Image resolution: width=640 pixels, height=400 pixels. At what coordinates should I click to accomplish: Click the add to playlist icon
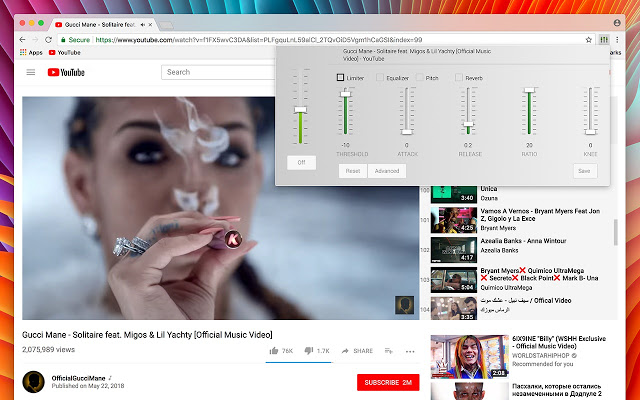[389, 351]
